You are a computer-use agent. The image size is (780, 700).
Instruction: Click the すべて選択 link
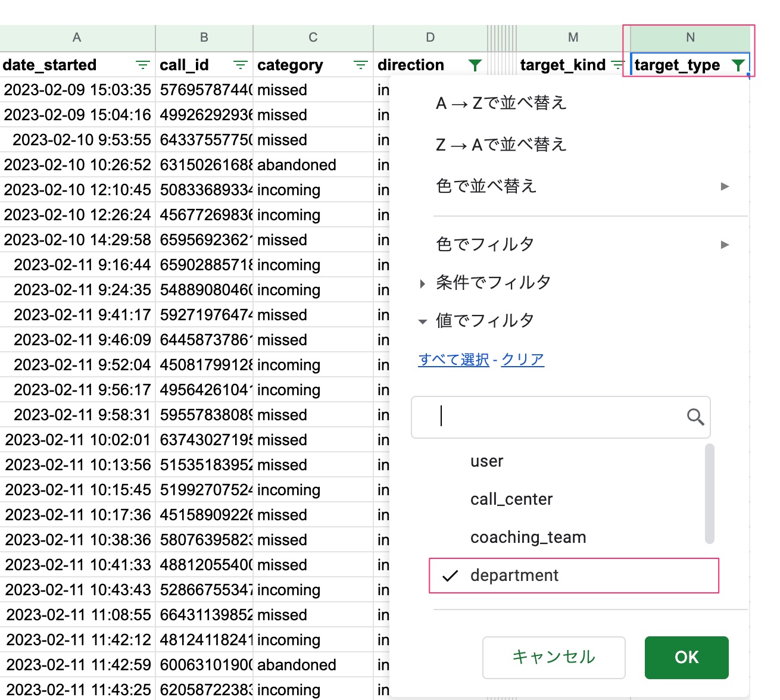(454, 360)
